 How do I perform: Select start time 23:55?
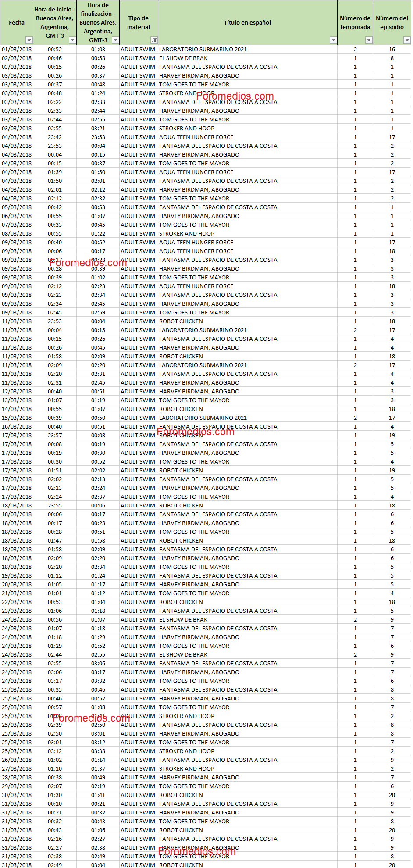click(x=55, y=505)
